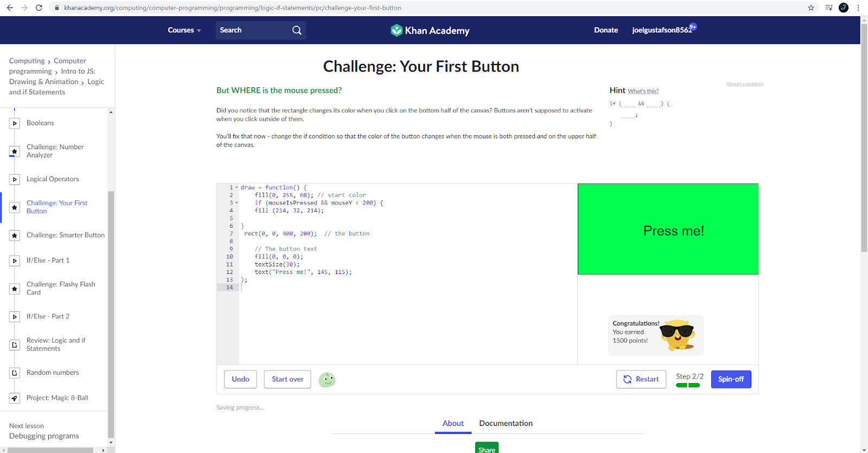Click the browser forward arrow

(x=24, y=8)
